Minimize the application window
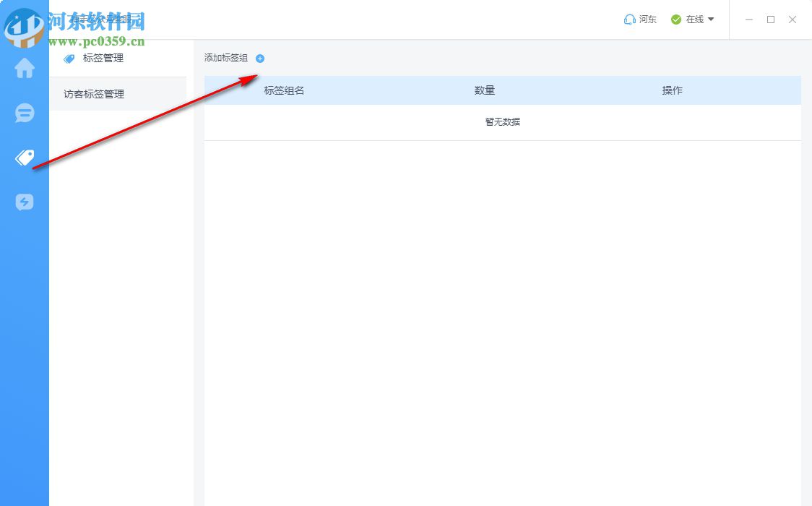This screenshot has height=506, width=812. [749, 20]
